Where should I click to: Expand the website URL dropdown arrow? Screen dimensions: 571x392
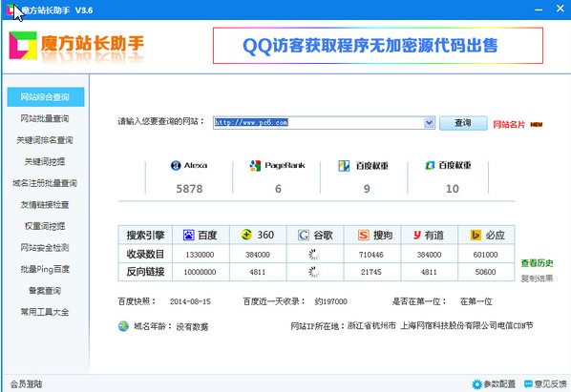430,123
